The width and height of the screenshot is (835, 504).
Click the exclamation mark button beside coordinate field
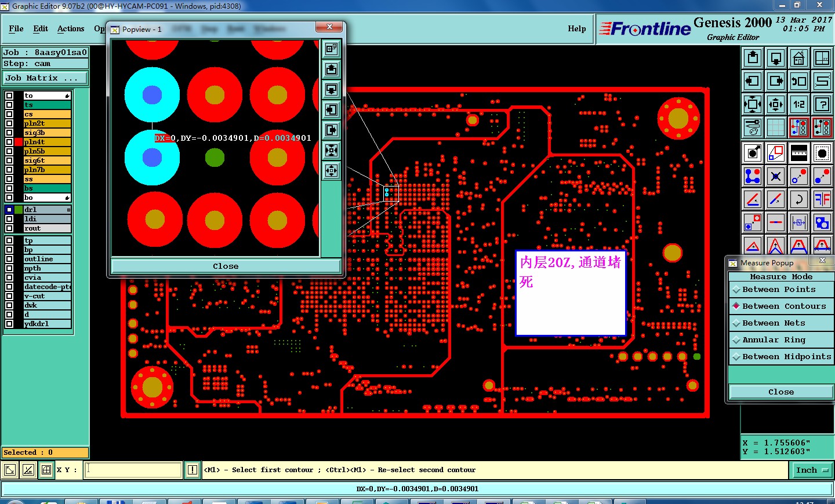pyautogui.click(x=193, y=470)
